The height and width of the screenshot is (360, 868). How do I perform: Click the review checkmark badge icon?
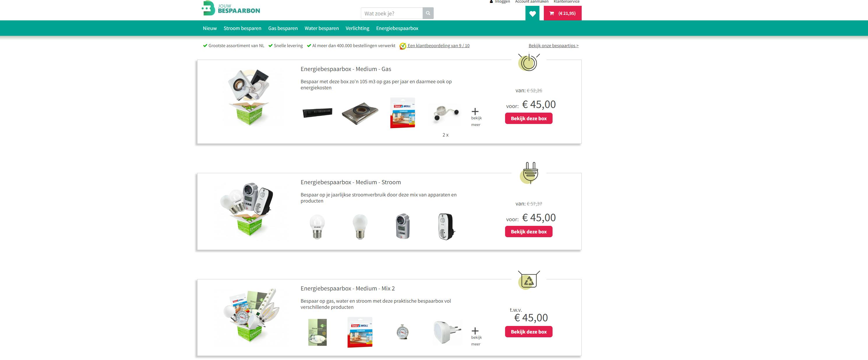pos(403,46)
